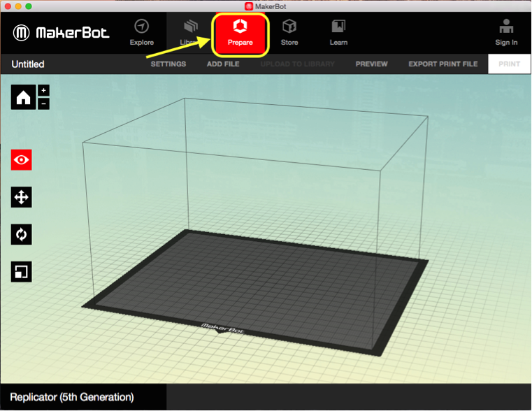The height and width of the screenshot is (411, 532).
Task: Go to the Learn tab
Action: click(338, 33)
